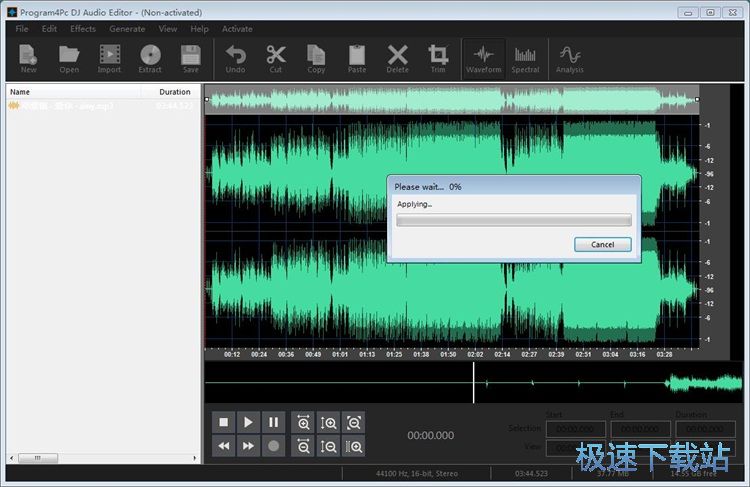Click the file list scroll-left arrow
The height and width of the screenshot is (487, 750).
pos(12,458)
